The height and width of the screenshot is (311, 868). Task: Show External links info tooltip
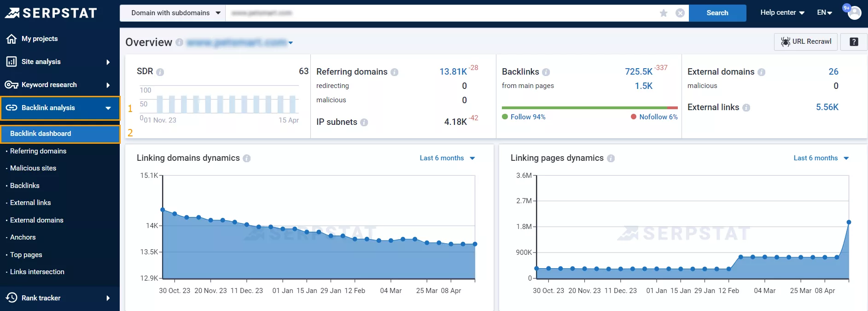(x=746, y=108)
